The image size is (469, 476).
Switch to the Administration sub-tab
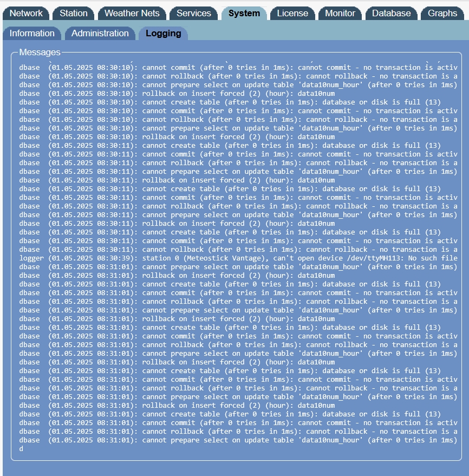(100, 34)
